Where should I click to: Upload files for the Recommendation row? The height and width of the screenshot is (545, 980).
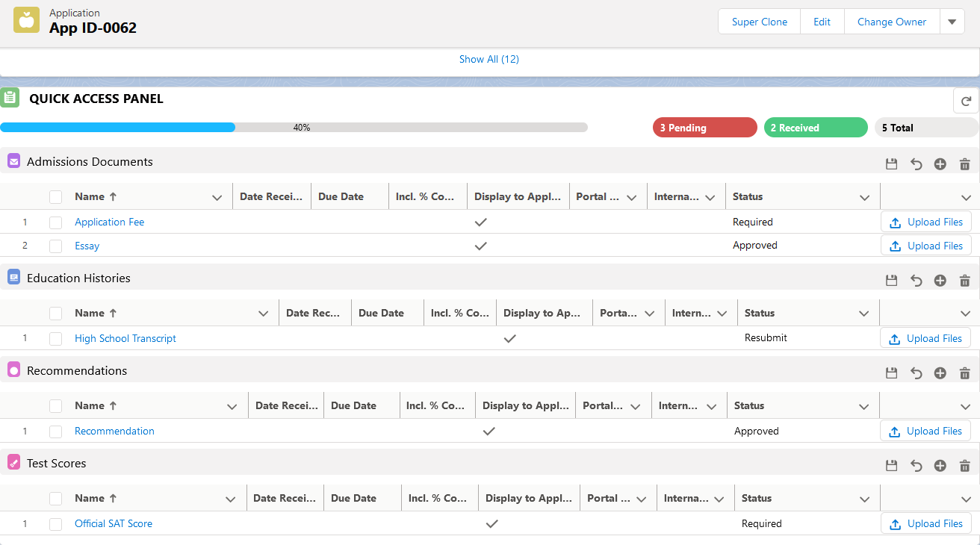pyautogui.click(x=925, y=431)
